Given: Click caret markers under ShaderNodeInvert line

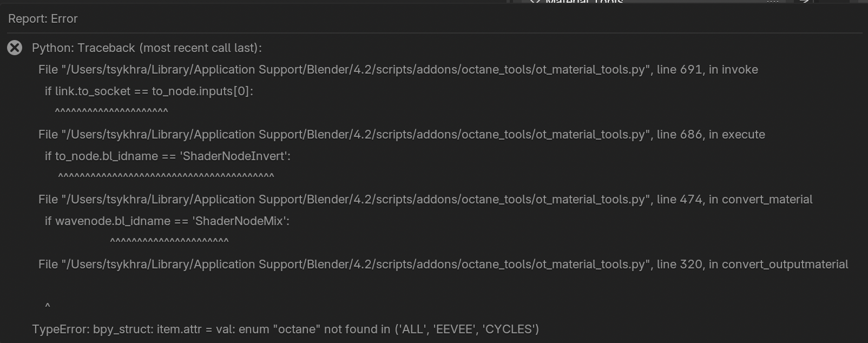Looking at the screenshot, I should coord(166,177).
